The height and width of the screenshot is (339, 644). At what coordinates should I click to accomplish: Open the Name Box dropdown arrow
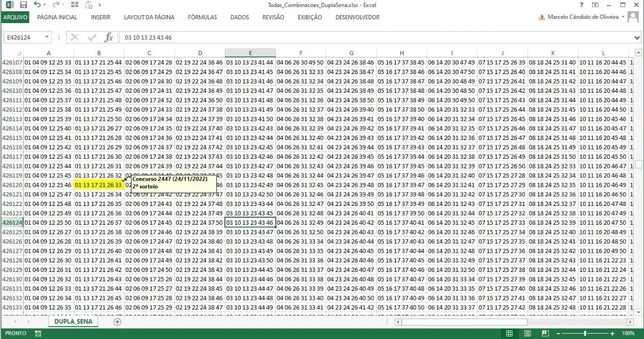(47, 37)
